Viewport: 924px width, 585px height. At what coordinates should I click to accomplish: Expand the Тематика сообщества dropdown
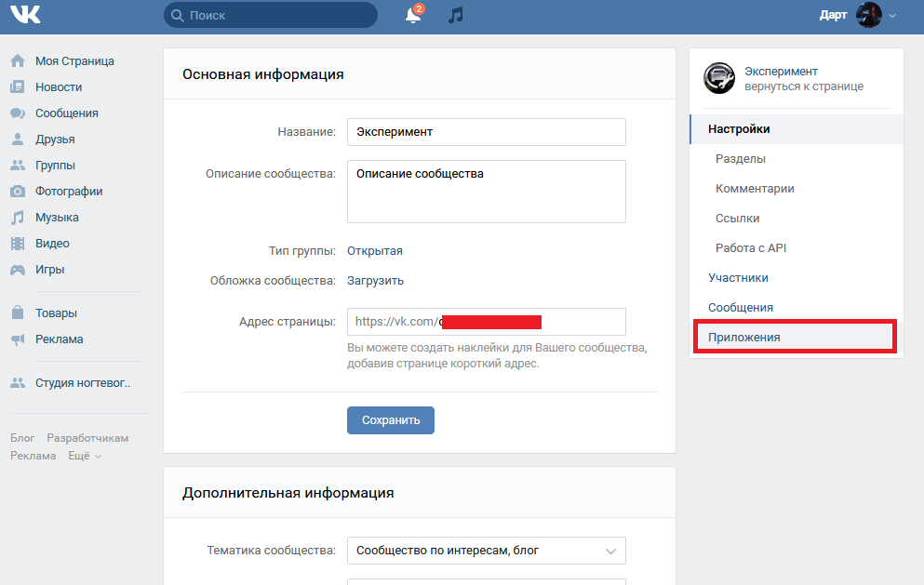[x=486, y=551]
